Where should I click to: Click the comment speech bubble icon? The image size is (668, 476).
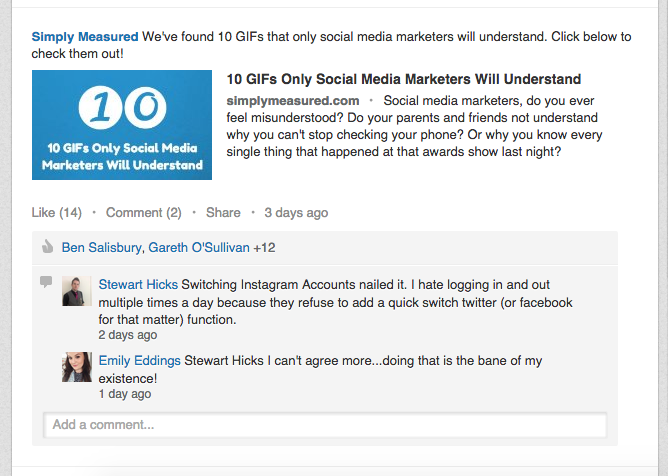[x=46, y=282]
